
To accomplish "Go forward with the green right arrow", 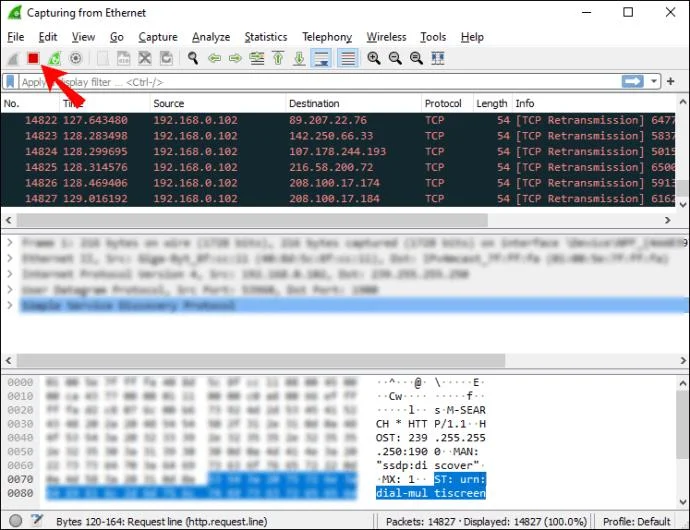I will 235,58.
